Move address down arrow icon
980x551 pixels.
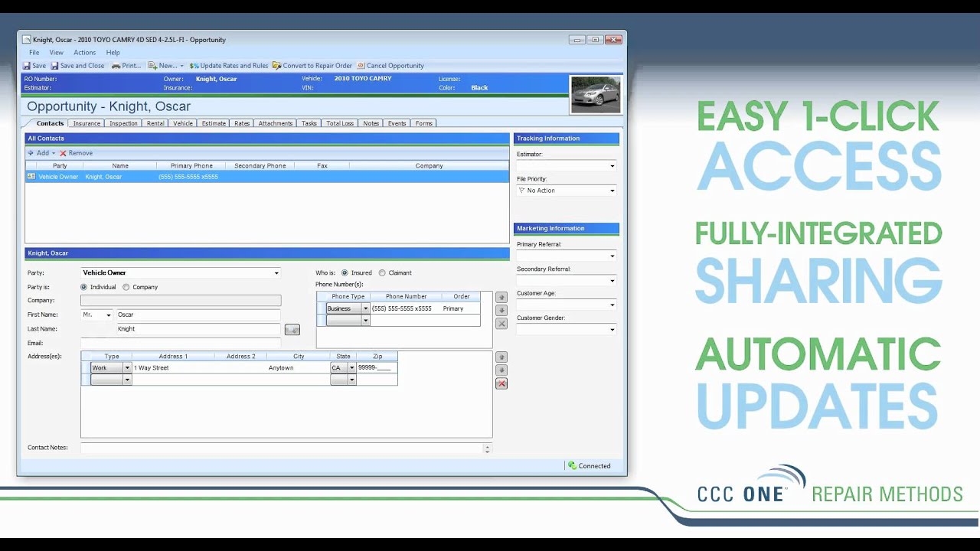(x=501, y=370)
